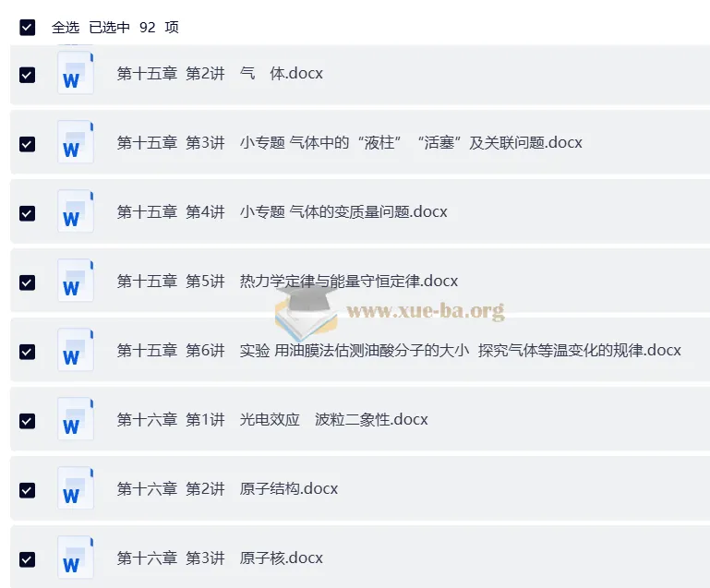Viewport: 710px width, 588px height.
Task: Click the Word icon for 第十五章 第4讲 file
Action: [76, 211]
